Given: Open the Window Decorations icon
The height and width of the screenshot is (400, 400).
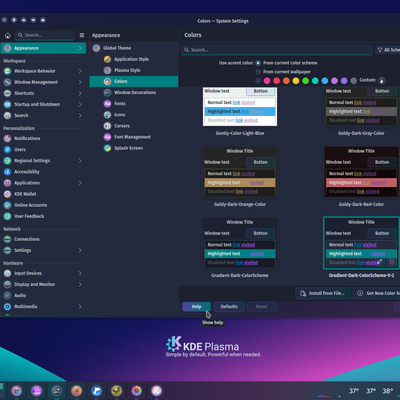Looking at the screenshot, I should click(x=107, y=92).
